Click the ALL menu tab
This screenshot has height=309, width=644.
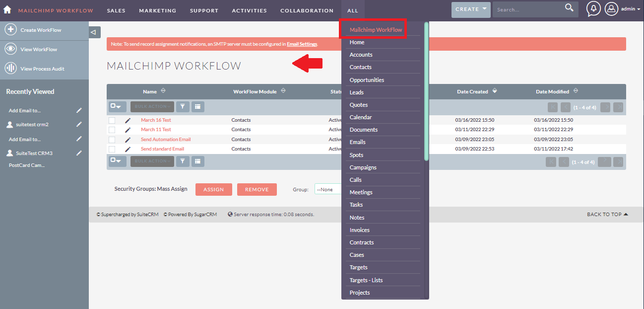point(353,10)
